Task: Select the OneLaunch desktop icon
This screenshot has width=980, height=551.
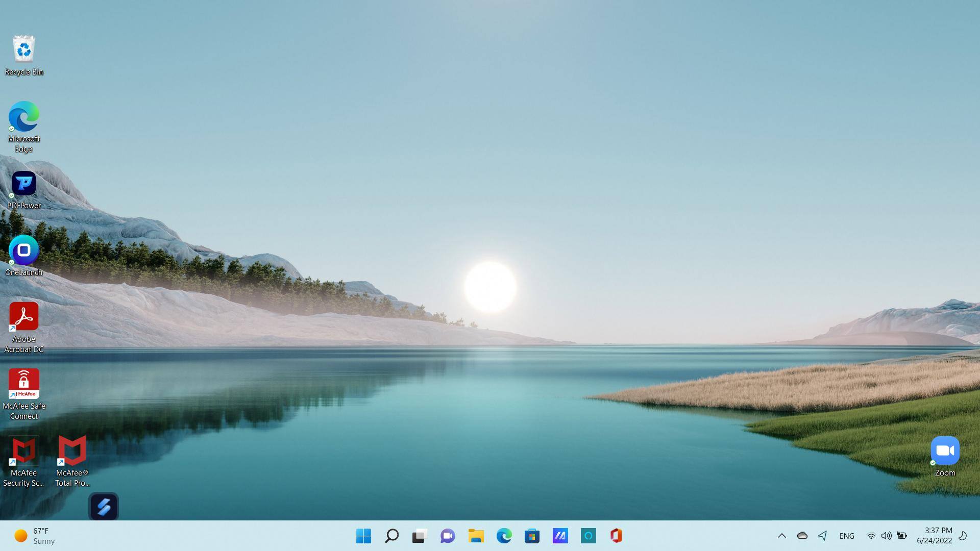Action: [23, 251]
